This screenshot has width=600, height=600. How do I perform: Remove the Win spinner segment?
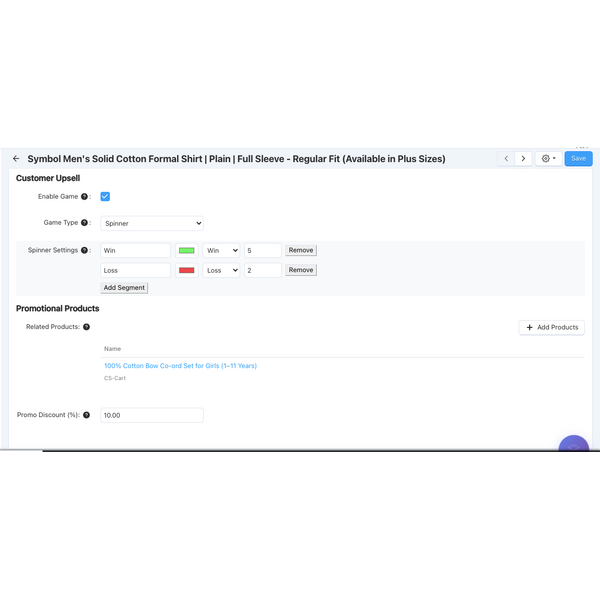tap(300, 250)
